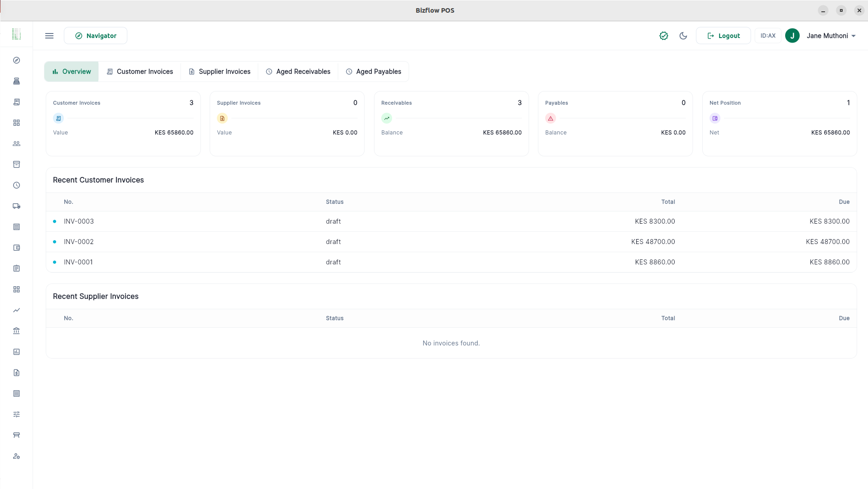
Task: Toggle dark mode with the moon icon
Action: point(683,36)
